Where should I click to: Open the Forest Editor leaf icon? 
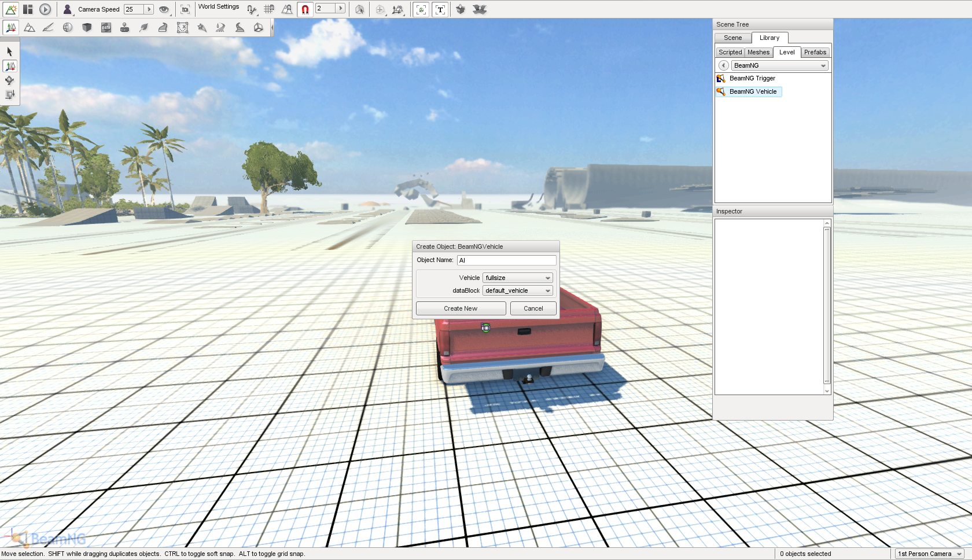(x=144, y=27)
